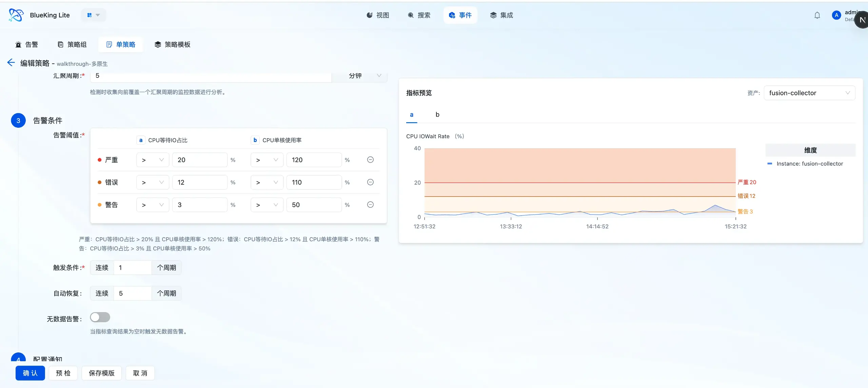Click the 错误 threshold value 110 field
868x388 pixels.
(314, 182)
